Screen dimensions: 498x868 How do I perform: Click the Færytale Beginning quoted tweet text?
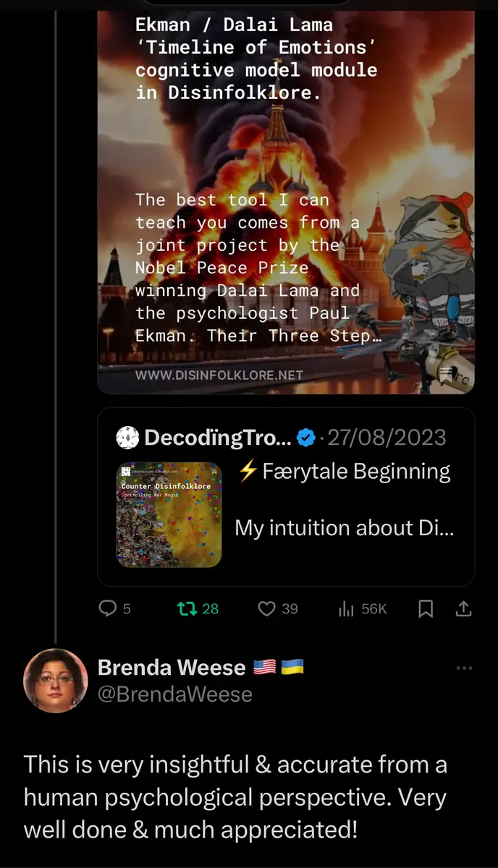pyautogui.click(x=344, y=472)
